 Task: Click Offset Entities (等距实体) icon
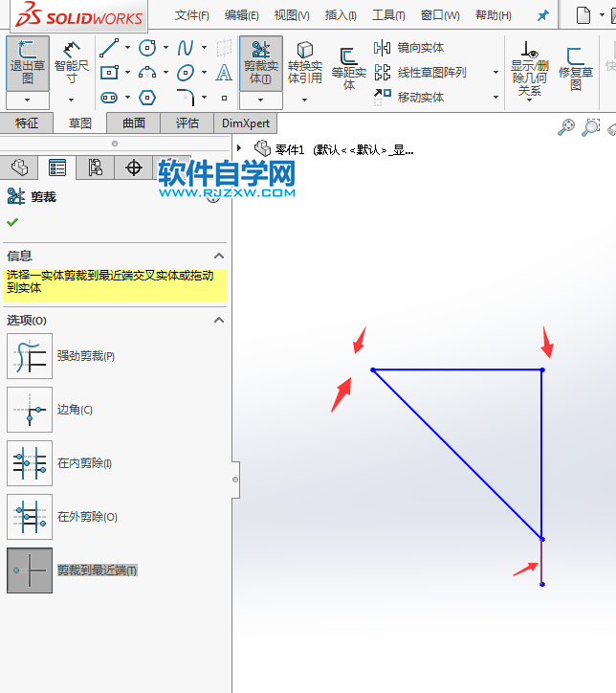click(349, 69)
